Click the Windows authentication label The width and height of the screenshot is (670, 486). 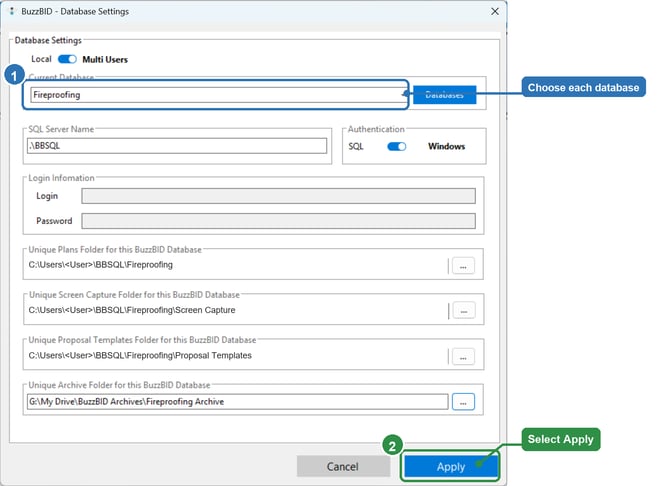coord(447,146)
